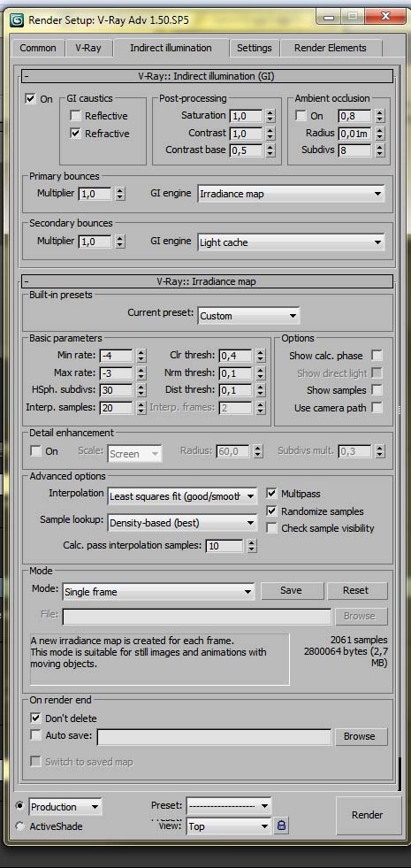Select the Indirect illumination tab

171,48
